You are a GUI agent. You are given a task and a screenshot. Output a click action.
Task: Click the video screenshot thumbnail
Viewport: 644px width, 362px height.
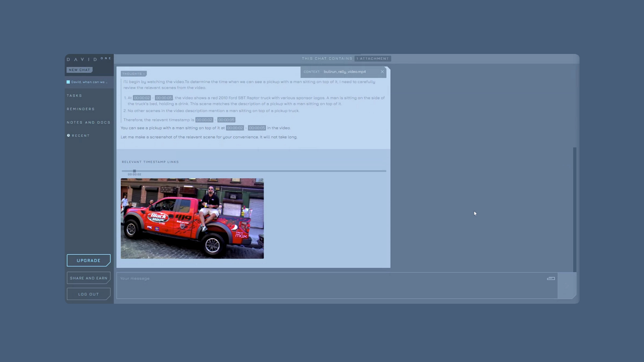(x=192, y=218)
